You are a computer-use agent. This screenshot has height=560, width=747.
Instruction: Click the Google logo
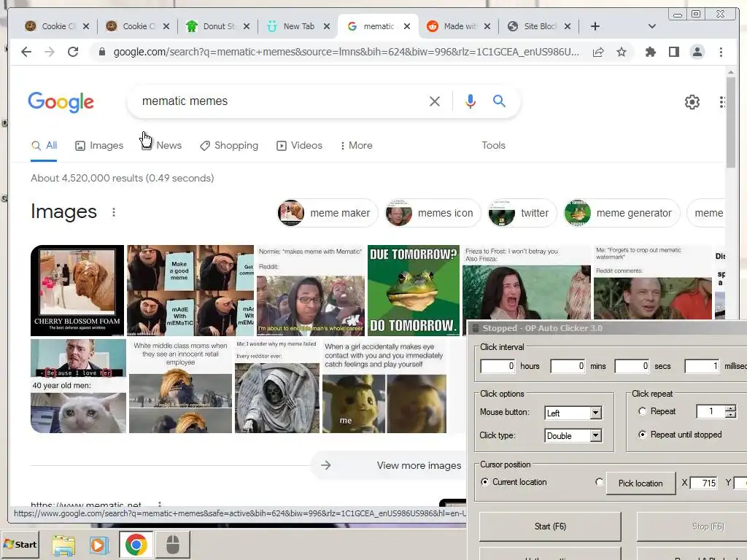tap(61, 101)
